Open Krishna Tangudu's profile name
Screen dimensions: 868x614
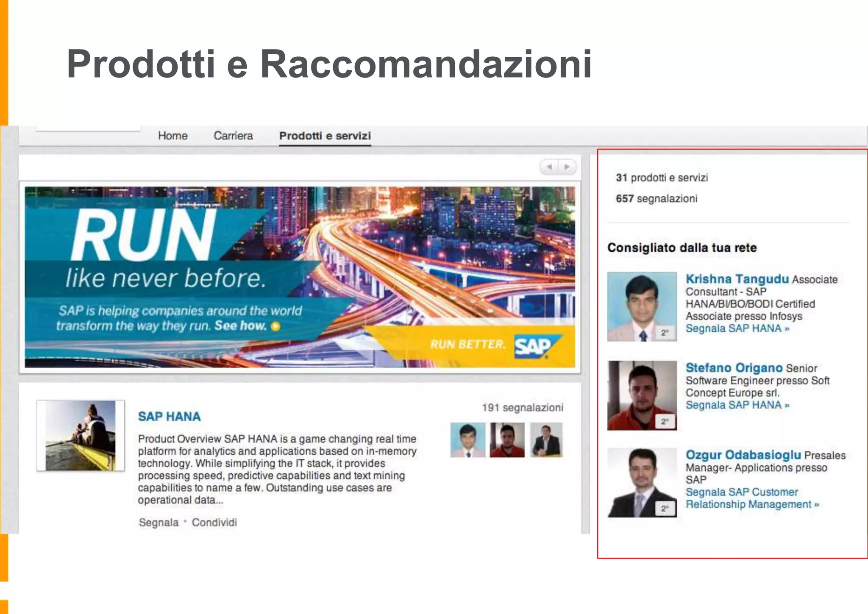point(737,279)
